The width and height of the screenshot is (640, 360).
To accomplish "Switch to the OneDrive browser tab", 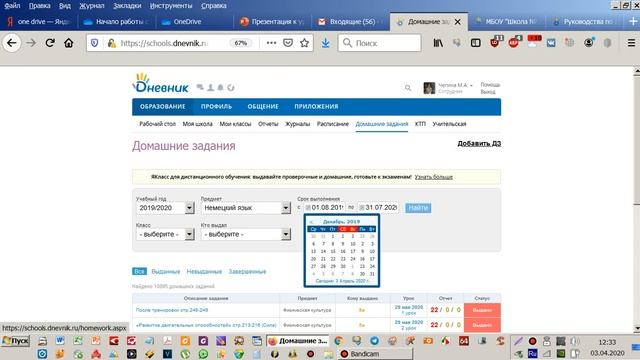I will point(194,22).
